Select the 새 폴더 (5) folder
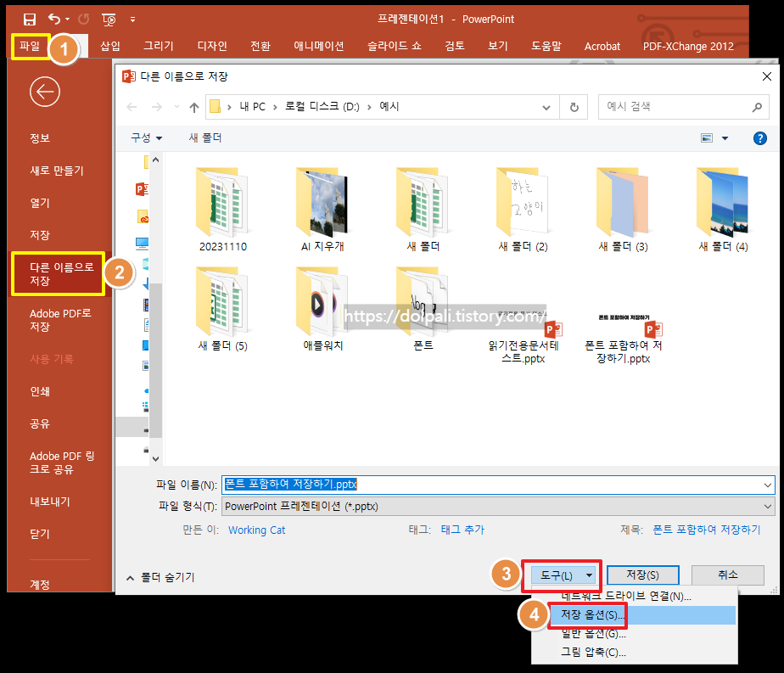 pos(223,309)
